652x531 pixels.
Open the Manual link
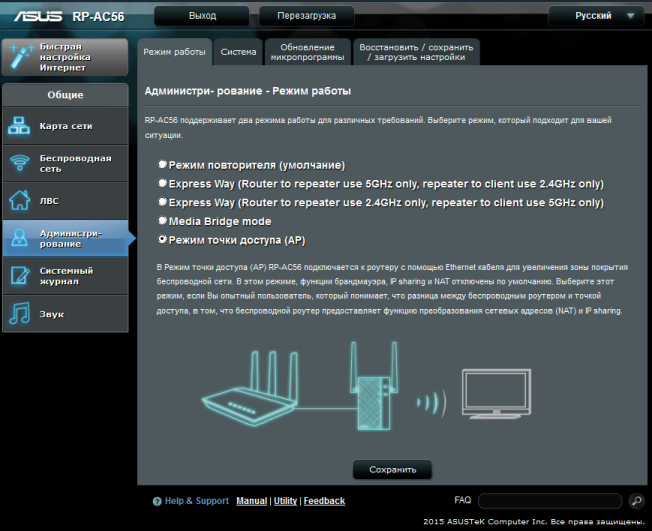pos(252,501)
